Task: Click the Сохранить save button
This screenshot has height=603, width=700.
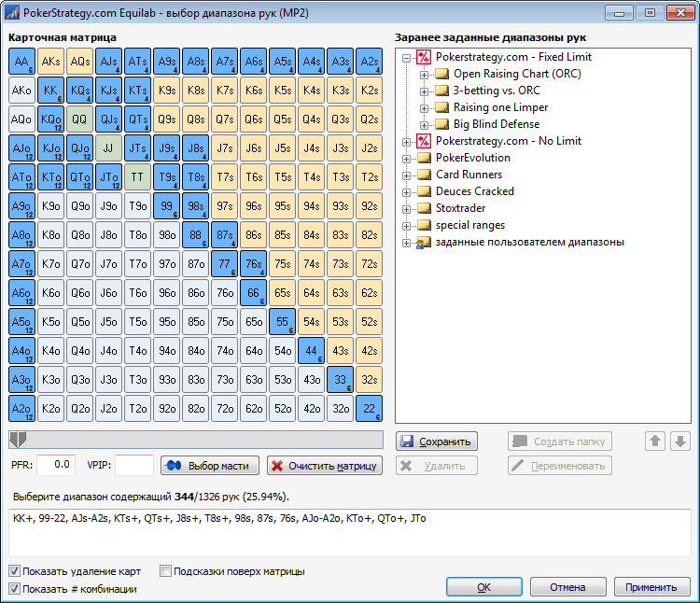Action: (x=437, y=442)
